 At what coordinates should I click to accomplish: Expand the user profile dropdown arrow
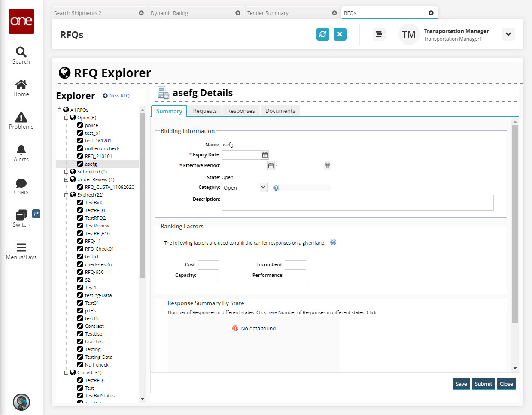tap(508, 34)
